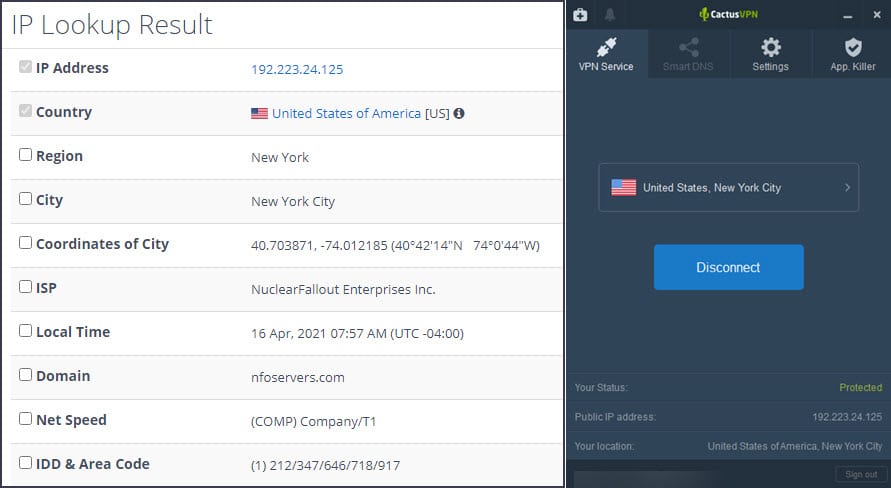Click the nfoservers.com domain value
The image size is (891, 488).
tap(298, 378)
